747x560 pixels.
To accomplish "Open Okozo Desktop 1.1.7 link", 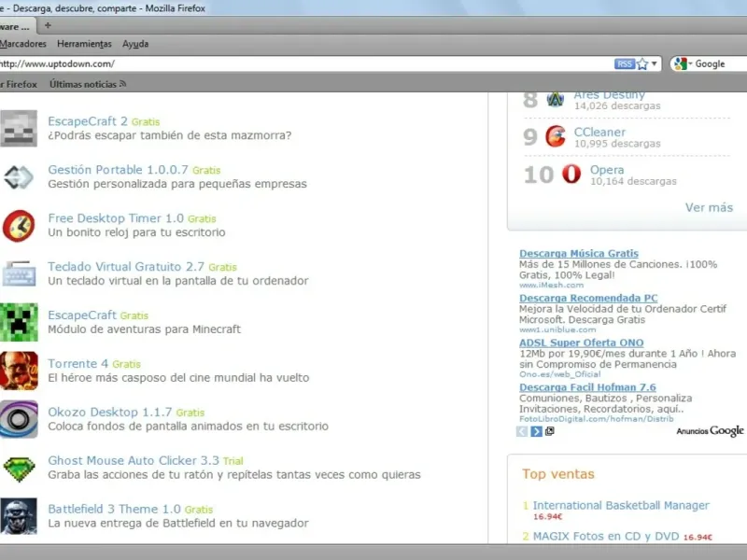I will (110, 413).
